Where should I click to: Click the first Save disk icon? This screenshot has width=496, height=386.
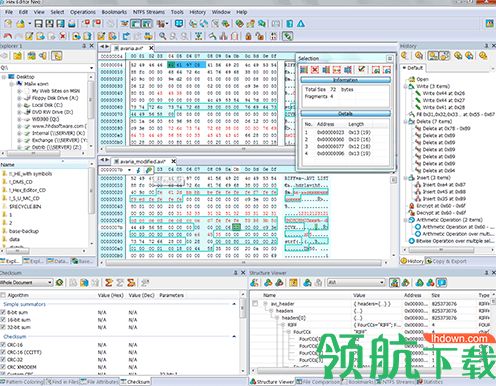pos(39,23)
